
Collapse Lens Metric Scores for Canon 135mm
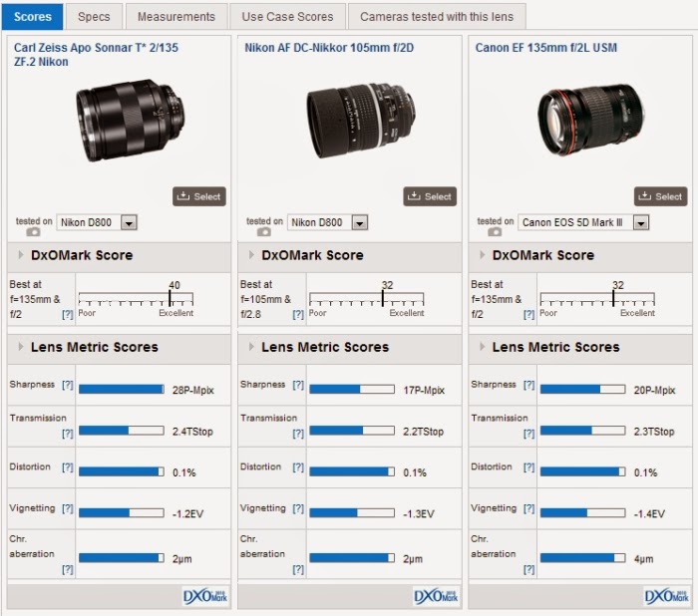tap(482, 347)
